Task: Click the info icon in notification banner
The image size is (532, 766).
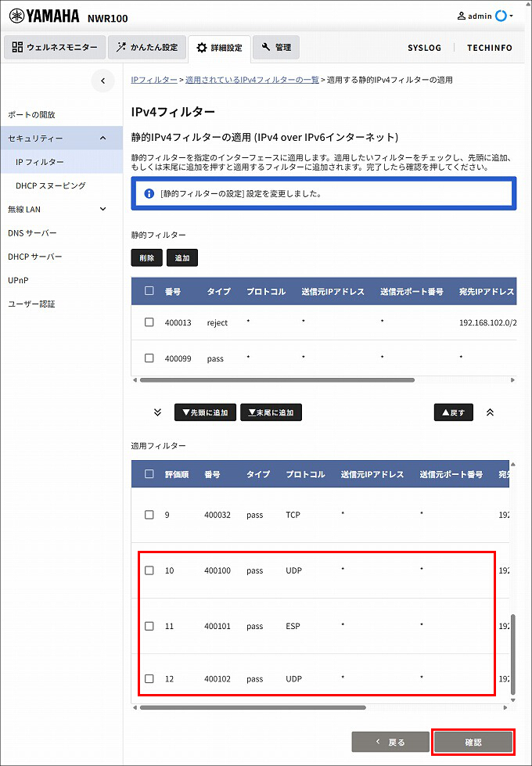Action: (149, 193)
